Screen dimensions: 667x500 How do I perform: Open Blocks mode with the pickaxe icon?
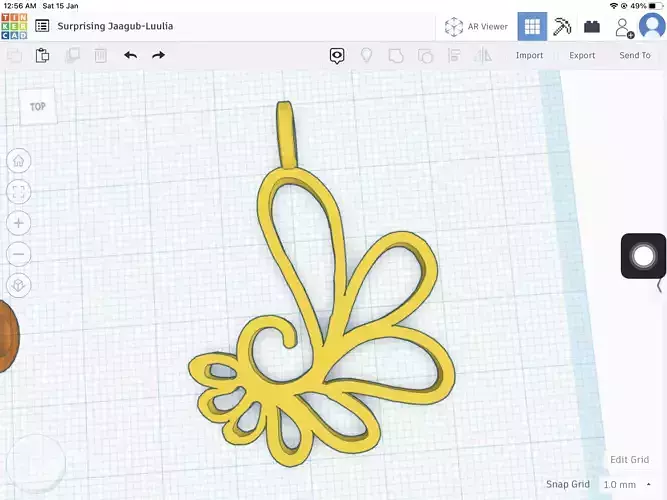coord(562,26)
